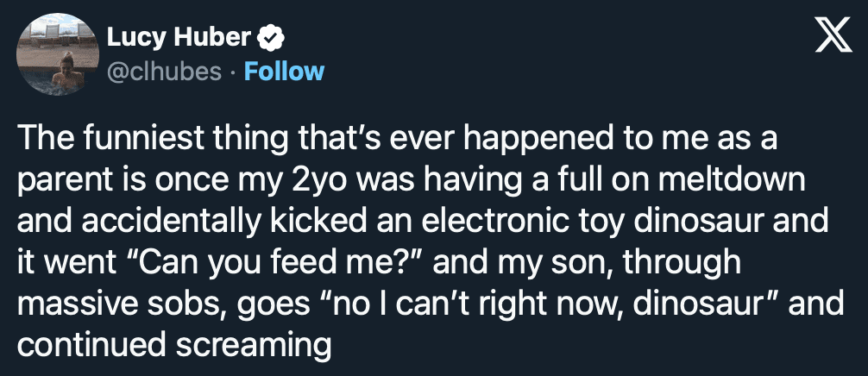The image size is (868, 376).
Task: Open the @clhubes handle link
Action: [x=163, y=71]
